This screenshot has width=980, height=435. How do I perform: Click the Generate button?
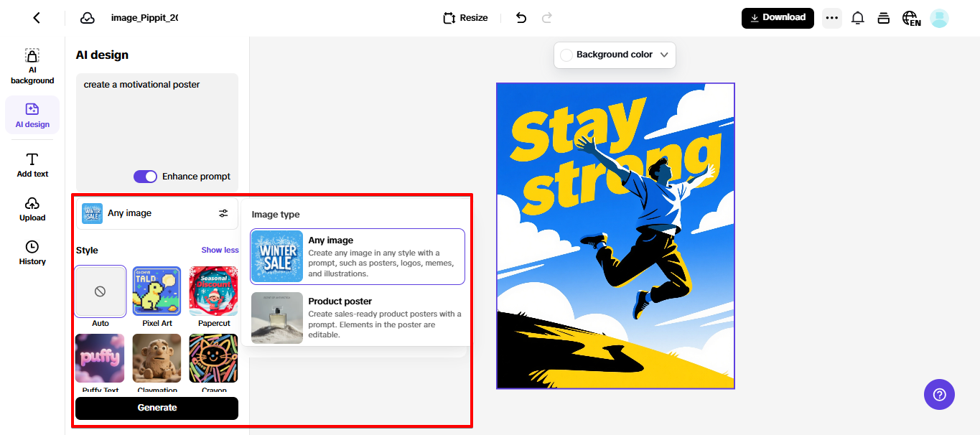click(157, 408)
